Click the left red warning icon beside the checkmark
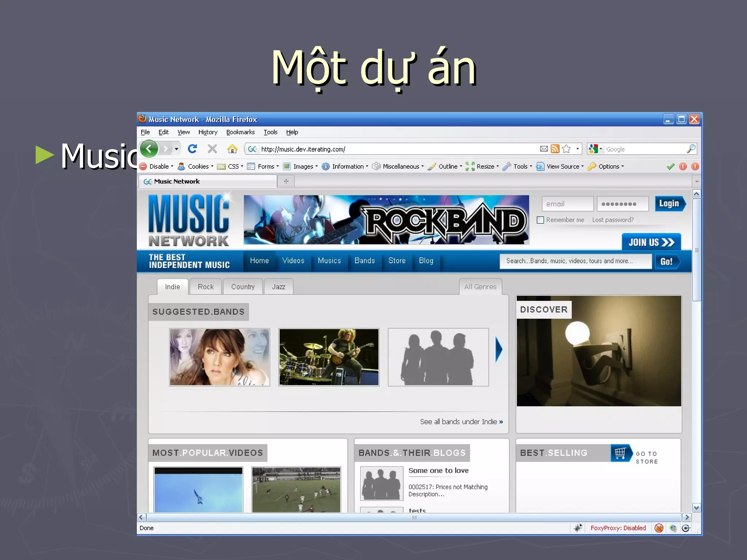Image resolution: width=747 pixels, height=560 pixels. tap(683, 167)
